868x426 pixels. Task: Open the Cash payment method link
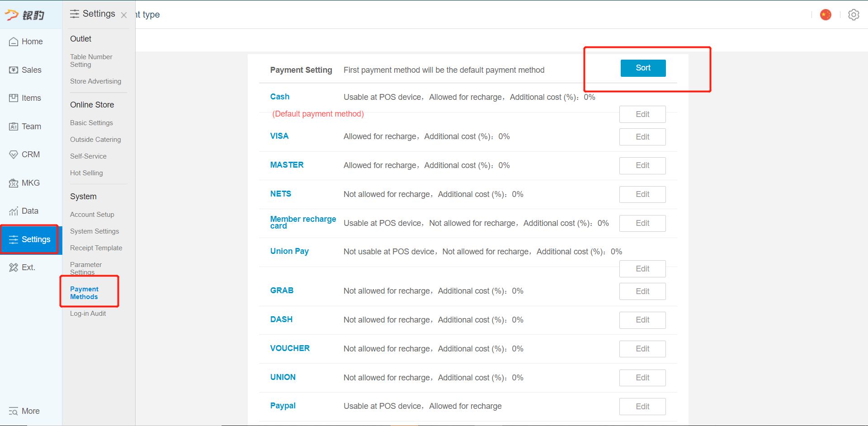(280, 97)
